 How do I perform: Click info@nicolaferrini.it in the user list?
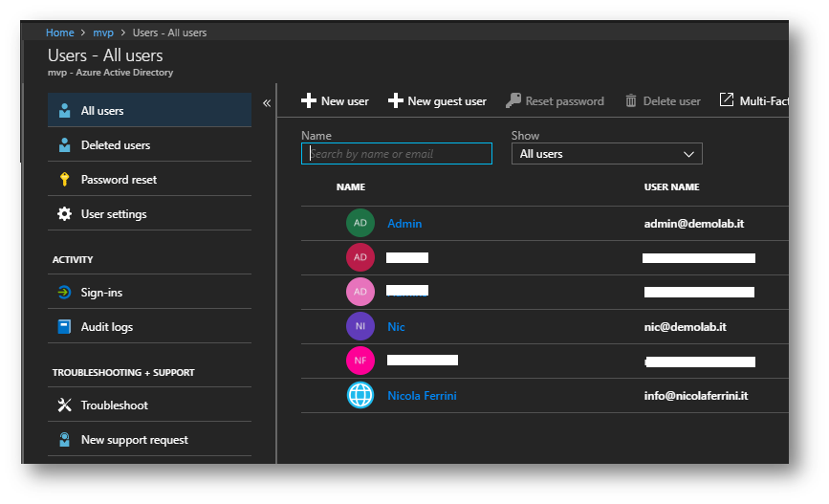tap(696, 396)
